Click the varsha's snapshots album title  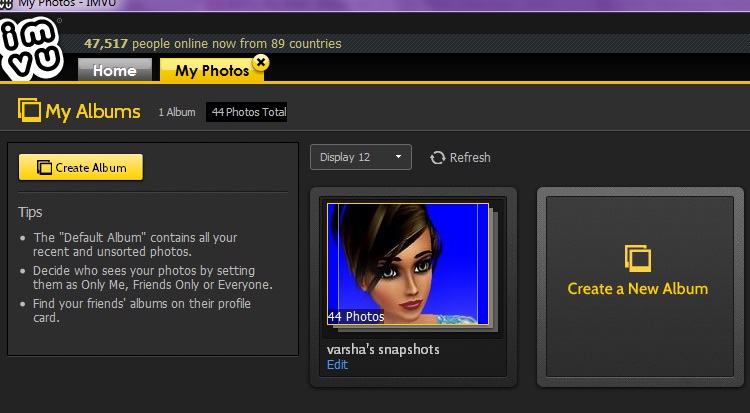tap(383, 349)
